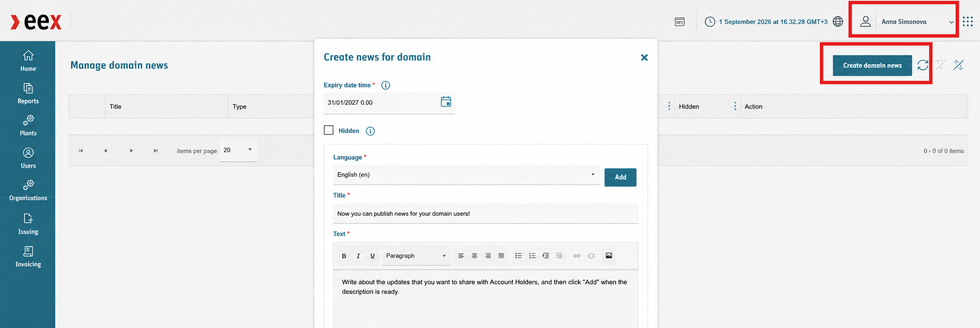Clear filters with the crossed funnel icon
Viewport: 980px width, 328px height.
coord(941,65)
